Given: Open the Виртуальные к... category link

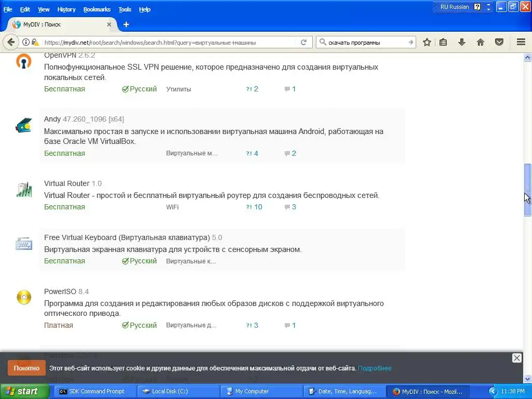Looking at the screenshot, I should point(191,261).
